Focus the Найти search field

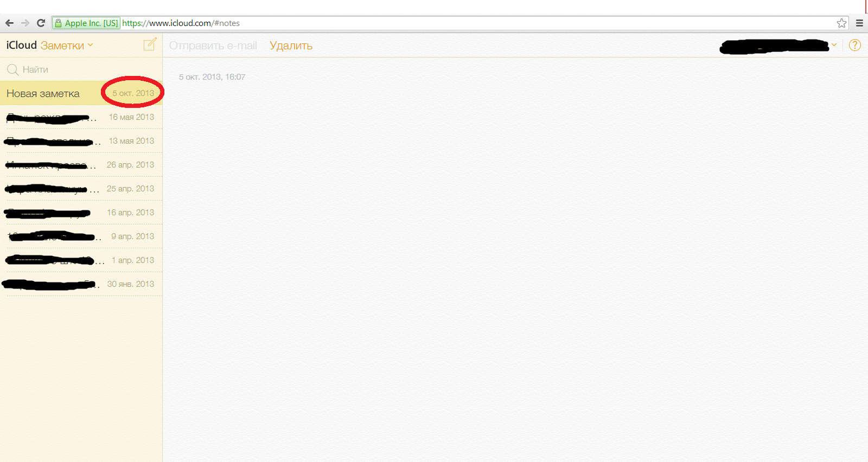pos(81,69)
